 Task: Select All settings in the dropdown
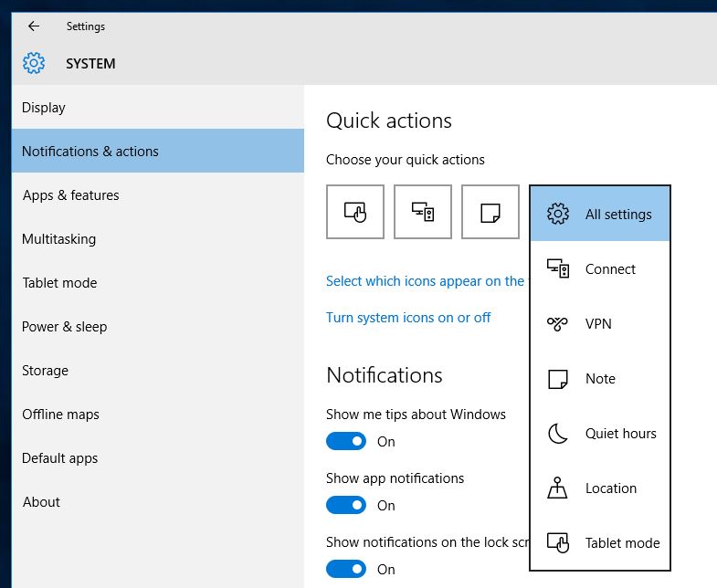point(600,214)
